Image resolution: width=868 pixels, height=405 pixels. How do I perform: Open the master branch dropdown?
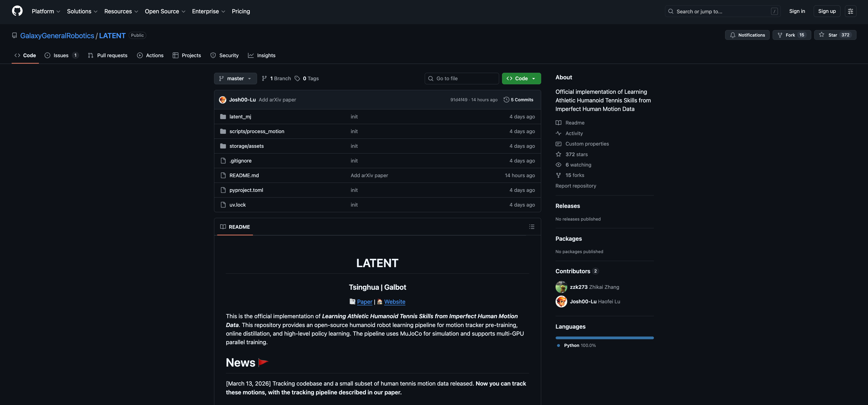point(235,78)
